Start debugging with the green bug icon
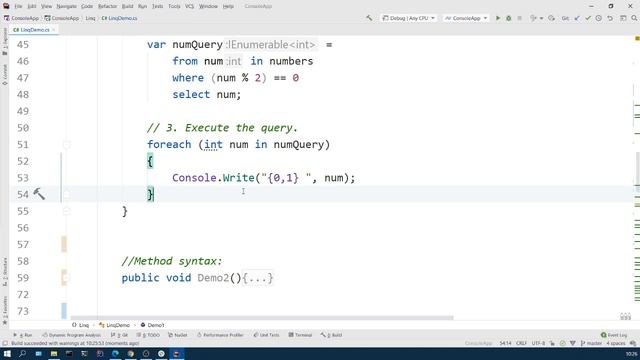The height and width of the screenshot is (360, 640). (509, 18)
